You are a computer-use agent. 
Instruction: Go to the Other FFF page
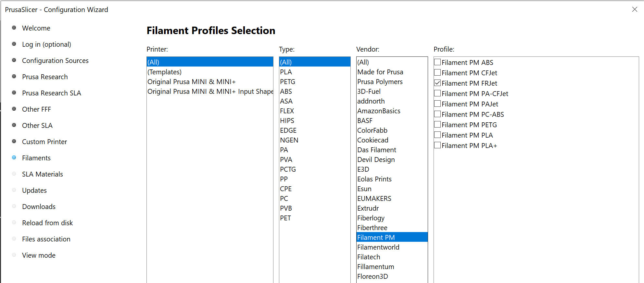[x=36, y=109]
